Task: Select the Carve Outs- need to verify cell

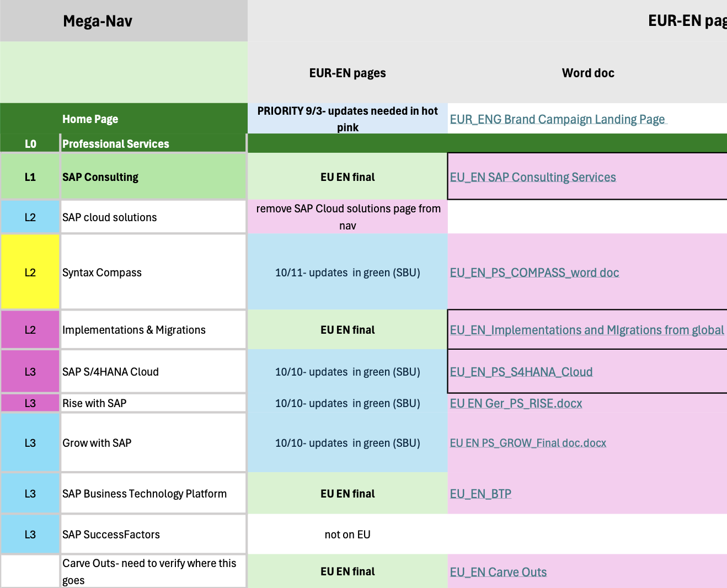Action: click(x=153, y=571)
